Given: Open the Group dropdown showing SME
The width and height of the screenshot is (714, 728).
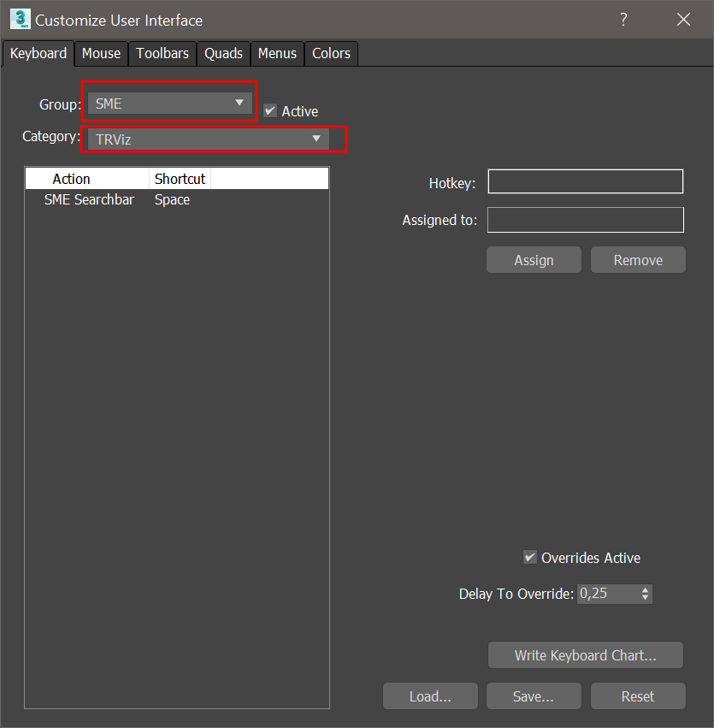Looking at the screenshot, I should coord(170,103).
